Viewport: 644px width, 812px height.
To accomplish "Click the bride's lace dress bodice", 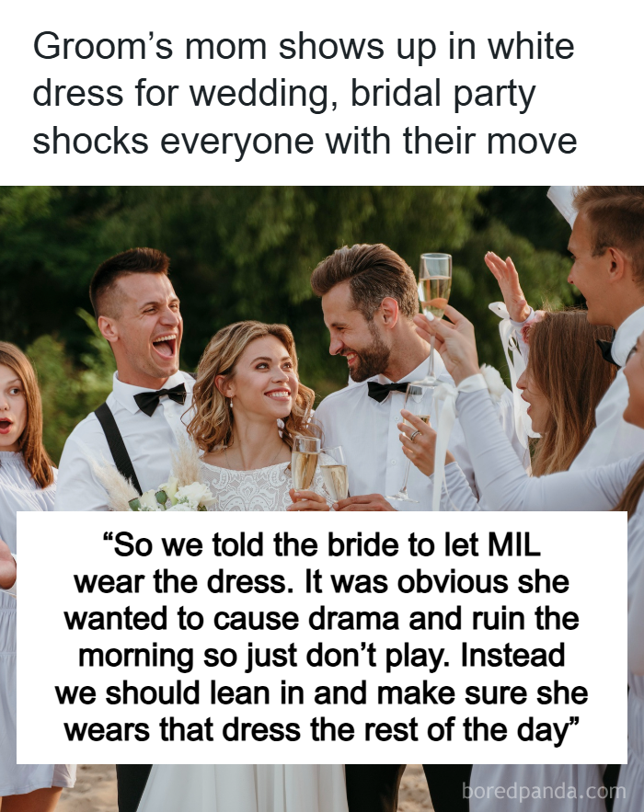I will (248, 486).
